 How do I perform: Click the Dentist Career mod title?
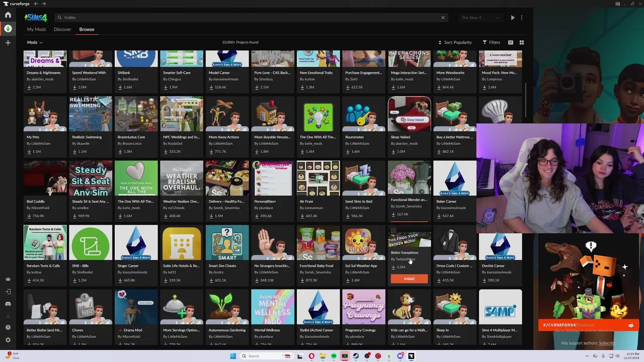pyautogui.click(x=493, y=265)
